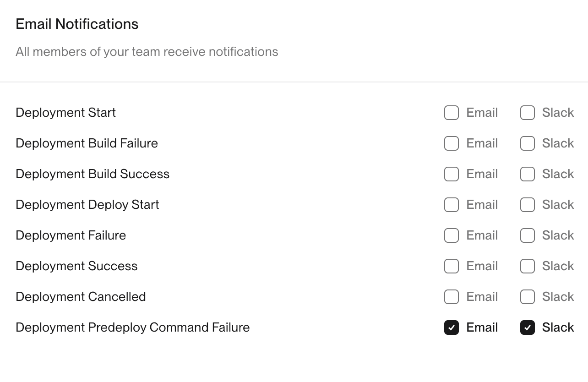Tick Email checkbox for Deployment Deploy Start
588x382 pixels.
point(452,205)
